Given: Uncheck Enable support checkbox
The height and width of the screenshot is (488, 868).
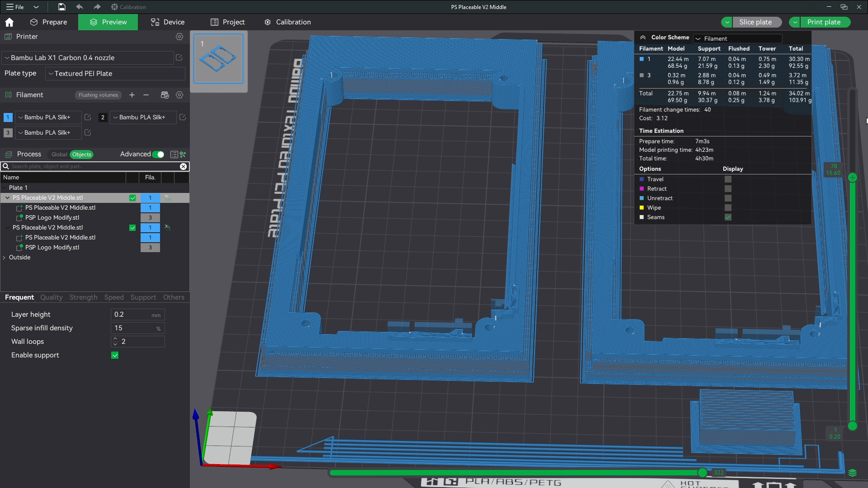Looking at the screenshot, I should (115, 355).
